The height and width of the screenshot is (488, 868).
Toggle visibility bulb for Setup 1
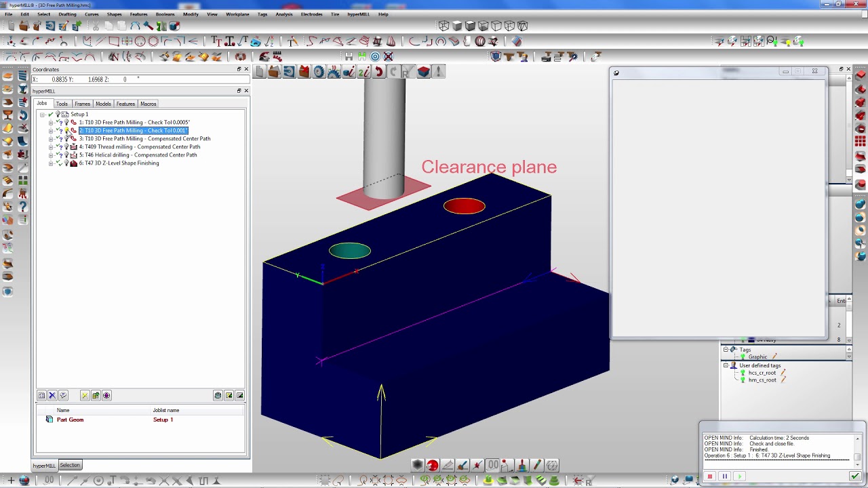coord(58,114)
